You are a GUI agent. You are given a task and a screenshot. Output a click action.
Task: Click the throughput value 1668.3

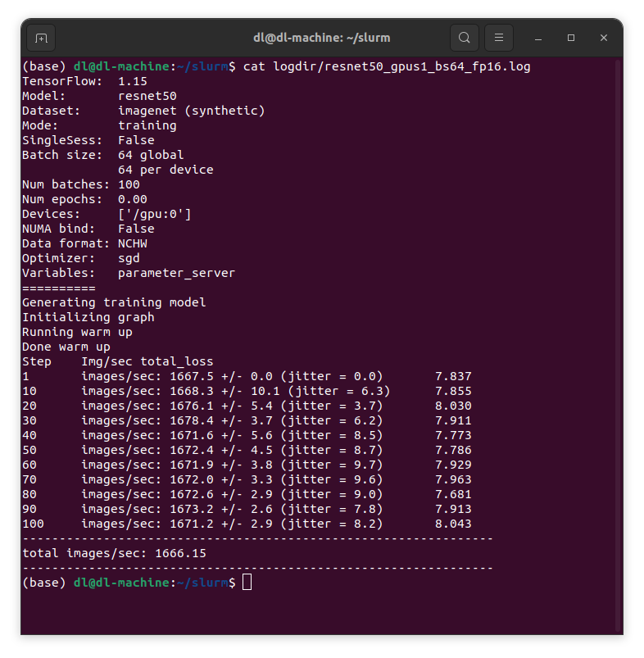tap(191, 391)
